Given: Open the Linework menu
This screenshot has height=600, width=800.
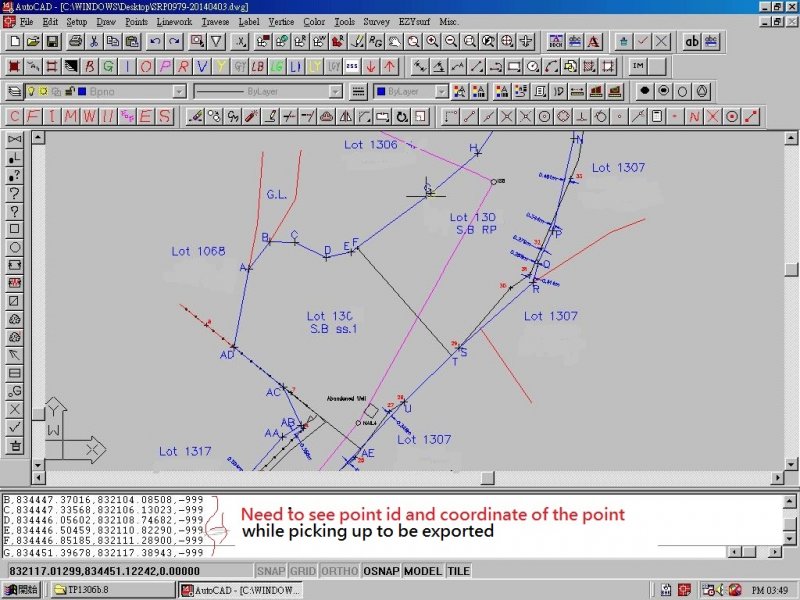Looking at the screenshot, I should coord(174,21).
